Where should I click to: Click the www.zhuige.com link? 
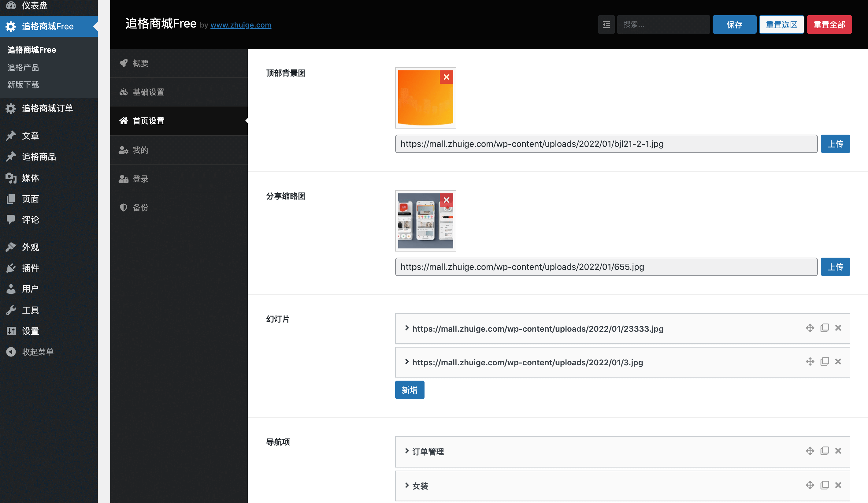pos(241,25)
